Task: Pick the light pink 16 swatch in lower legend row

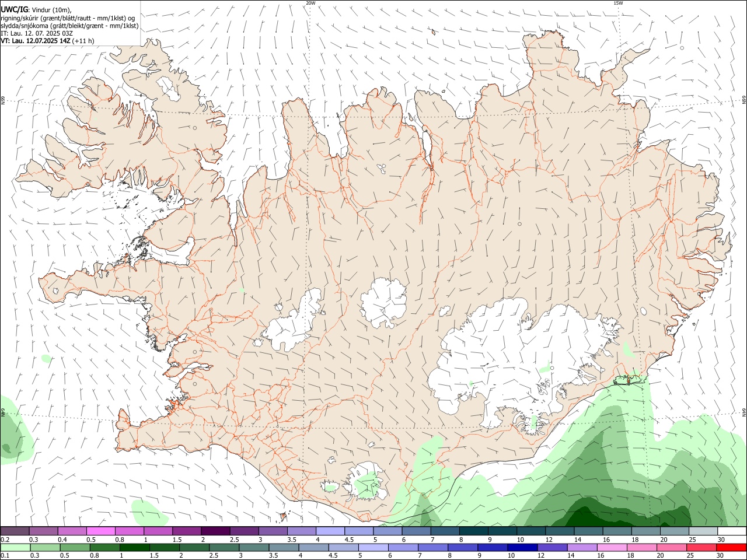Action: pyautogui.click(x=613, y=548)
